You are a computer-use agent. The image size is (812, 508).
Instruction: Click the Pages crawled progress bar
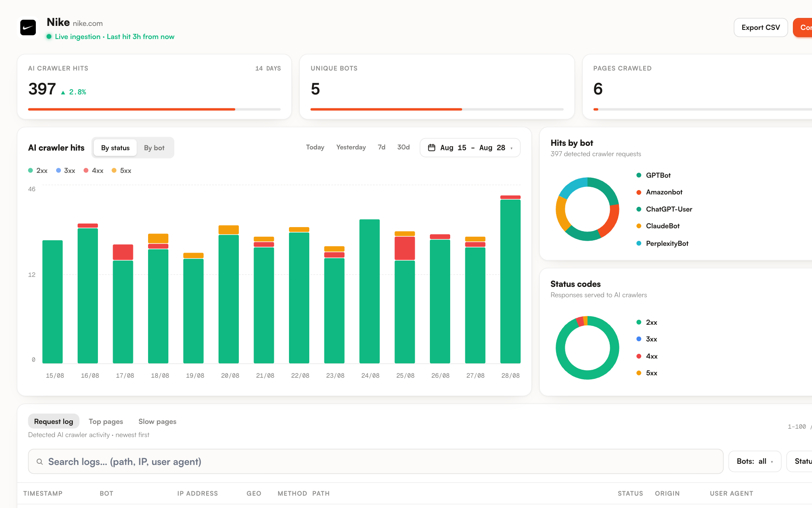[703, 109]
